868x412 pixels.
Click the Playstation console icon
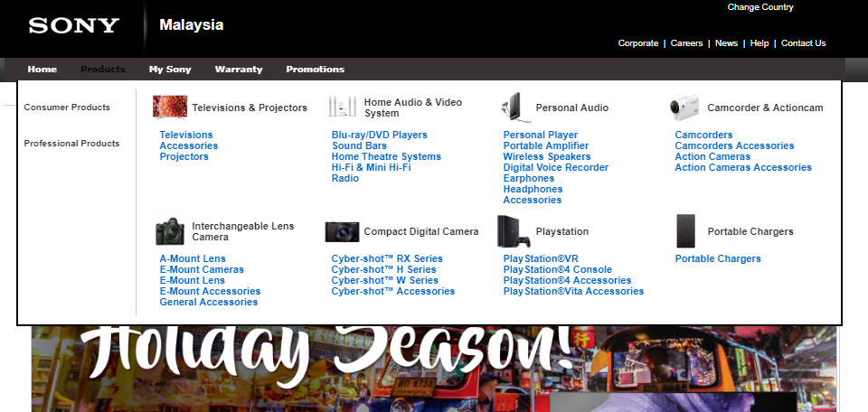click(x=513, y=231)
